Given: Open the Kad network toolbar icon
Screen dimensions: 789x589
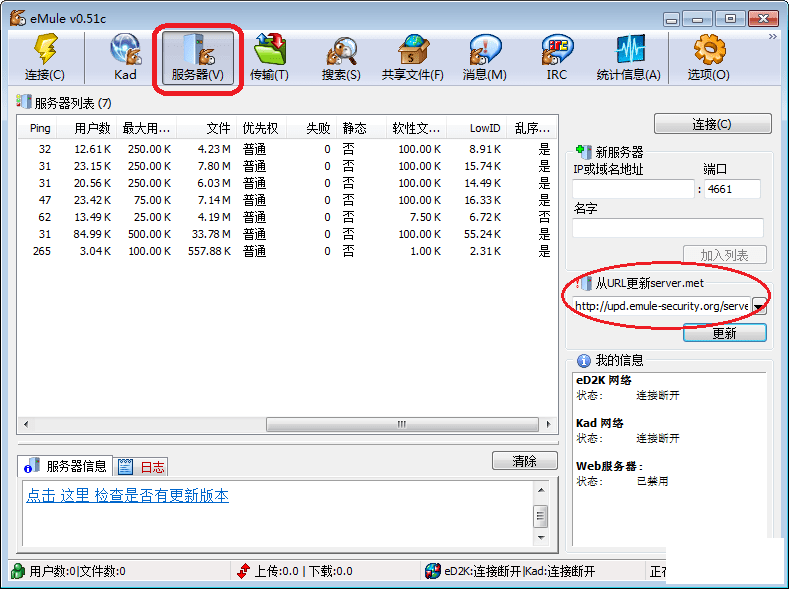Looking at the screenshot, I should pyautogui.click(x=125, y=49).
